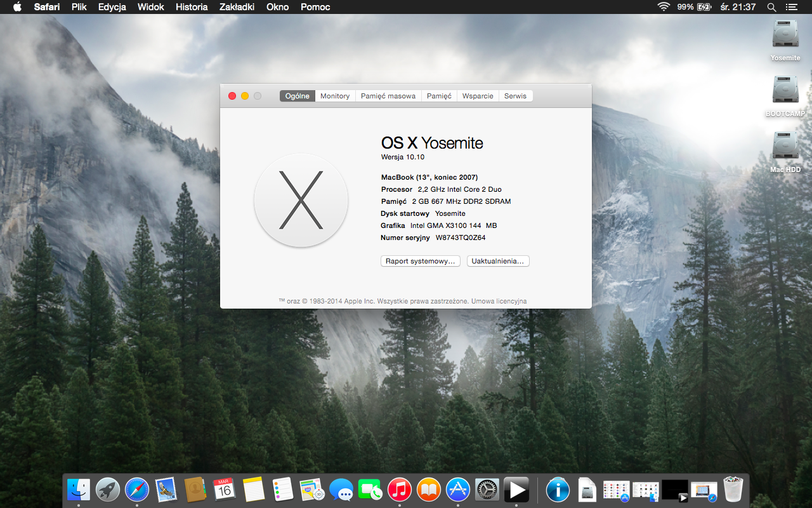Open Spotlight search magnifier icon
Screen dimensions: 812x508
771,7
